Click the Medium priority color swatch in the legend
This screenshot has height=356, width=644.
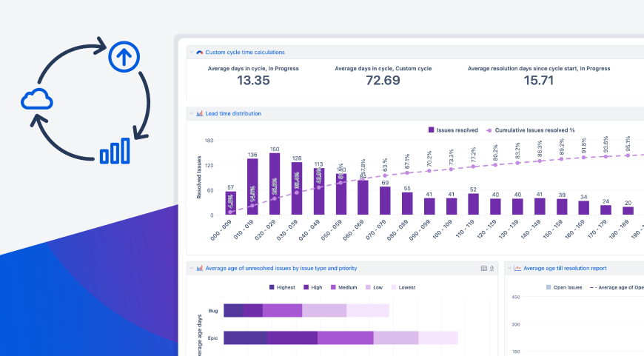tap(333, 287)
